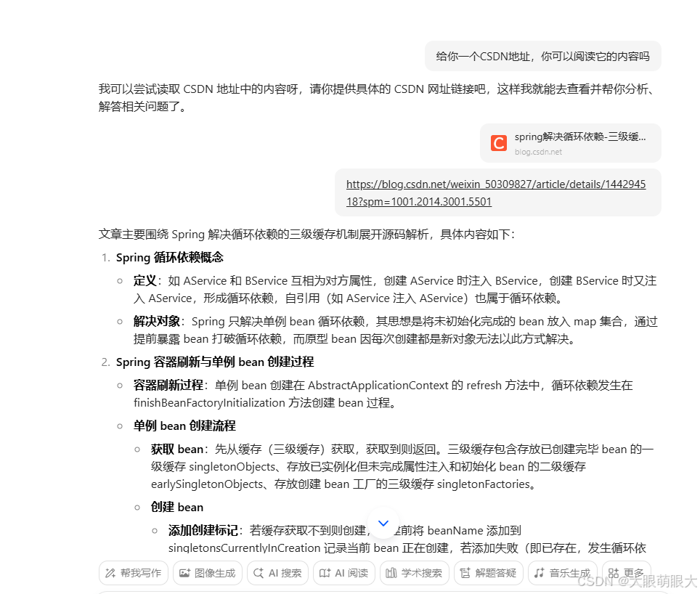Click the bold label 解决对象
Viewport: 700px width, 594px height.
[x=157, y=321]
